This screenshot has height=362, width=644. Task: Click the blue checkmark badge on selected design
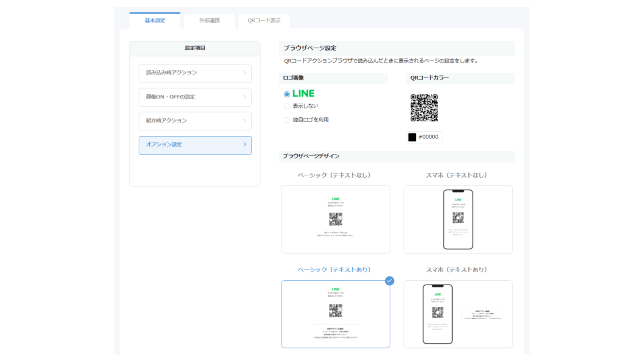[x=390, y=281]
